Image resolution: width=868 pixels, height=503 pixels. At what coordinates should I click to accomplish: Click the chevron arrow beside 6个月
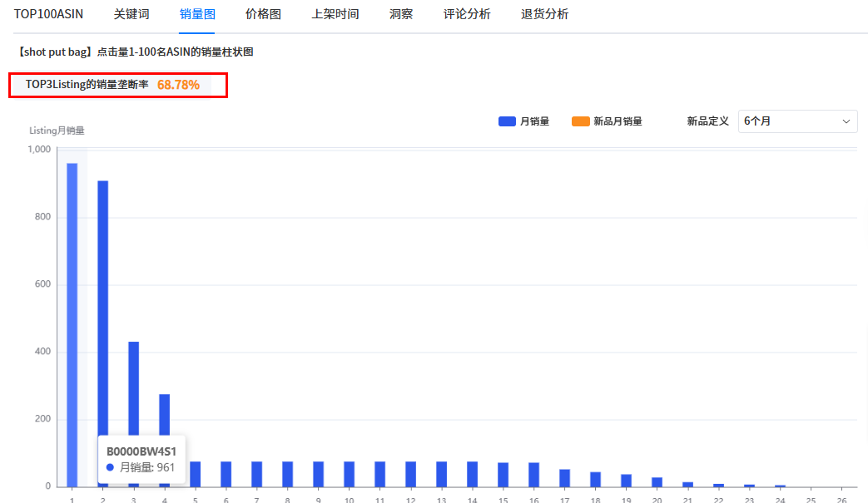coord(846,121)
